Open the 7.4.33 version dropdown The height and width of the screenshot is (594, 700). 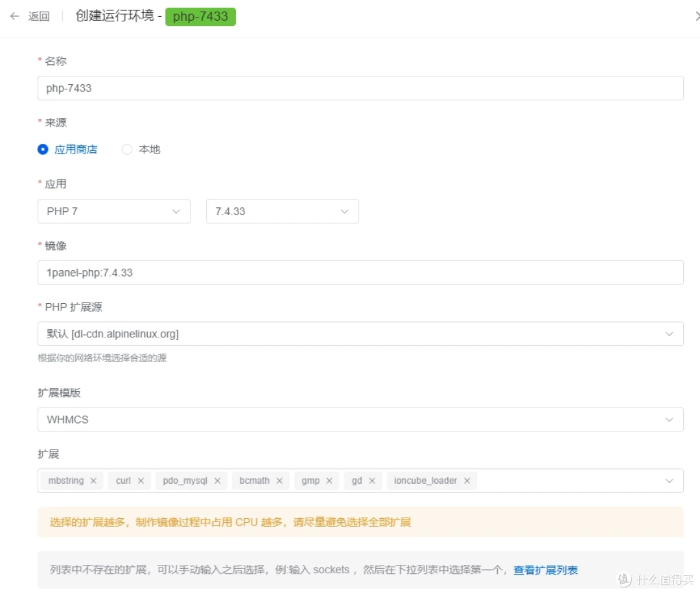coord(282,211)
